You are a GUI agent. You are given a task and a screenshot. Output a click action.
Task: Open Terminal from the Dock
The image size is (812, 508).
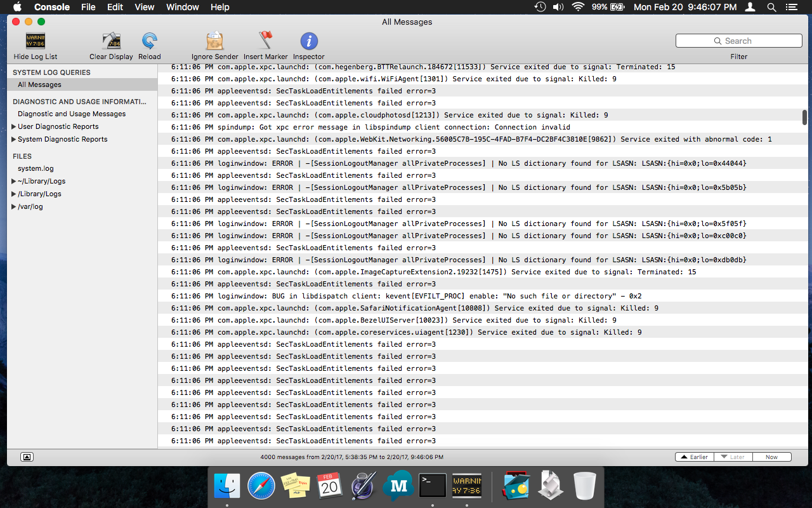tap(433, 486)
